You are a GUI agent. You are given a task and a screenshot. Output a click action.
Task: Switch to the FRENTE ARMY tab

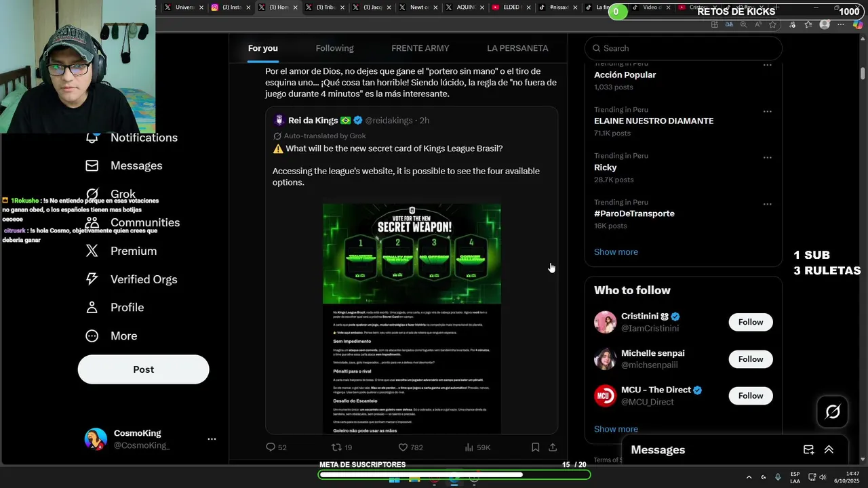pyautogui.click(x=420, y=48)
